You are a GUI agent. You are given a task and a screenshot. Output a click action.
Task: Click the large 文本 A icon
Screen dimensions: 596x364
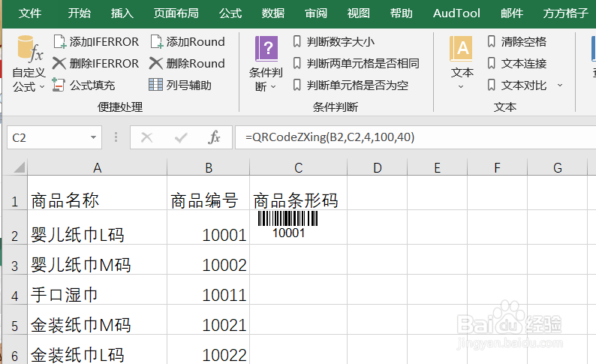coord(461,49)
